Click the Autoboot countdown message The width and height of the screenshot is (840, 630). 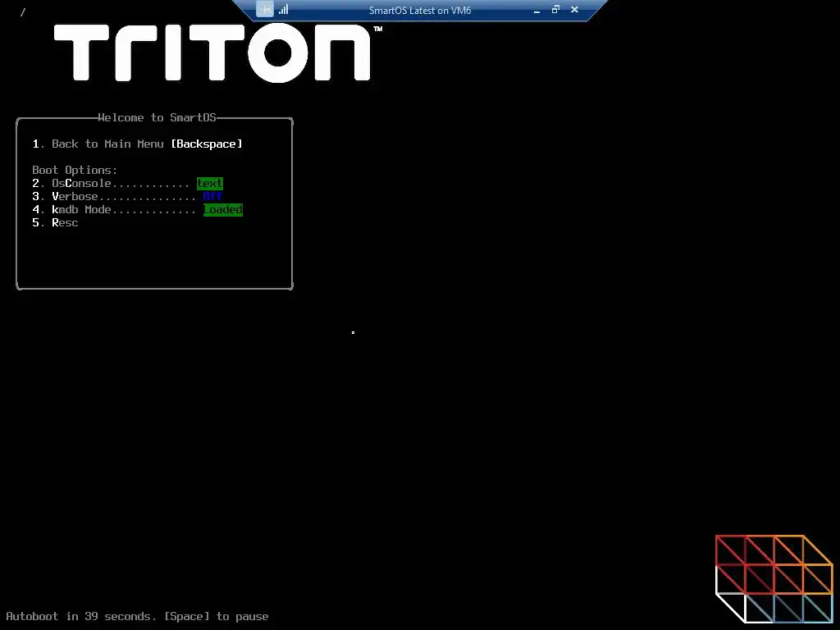point(137,617)
